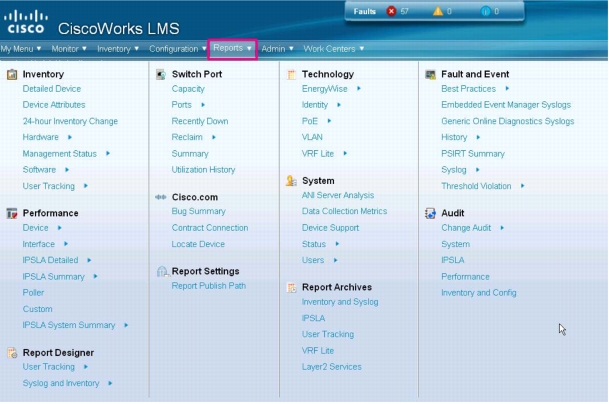
Task: Open Report Publish Path setting
Action: [x=209, y=286]
